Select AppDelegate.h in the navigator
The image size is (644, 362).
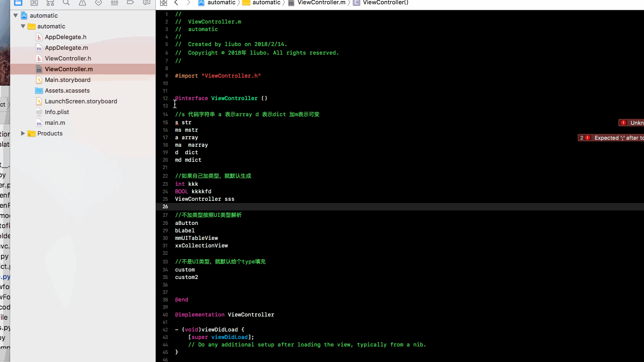(82, 37)
